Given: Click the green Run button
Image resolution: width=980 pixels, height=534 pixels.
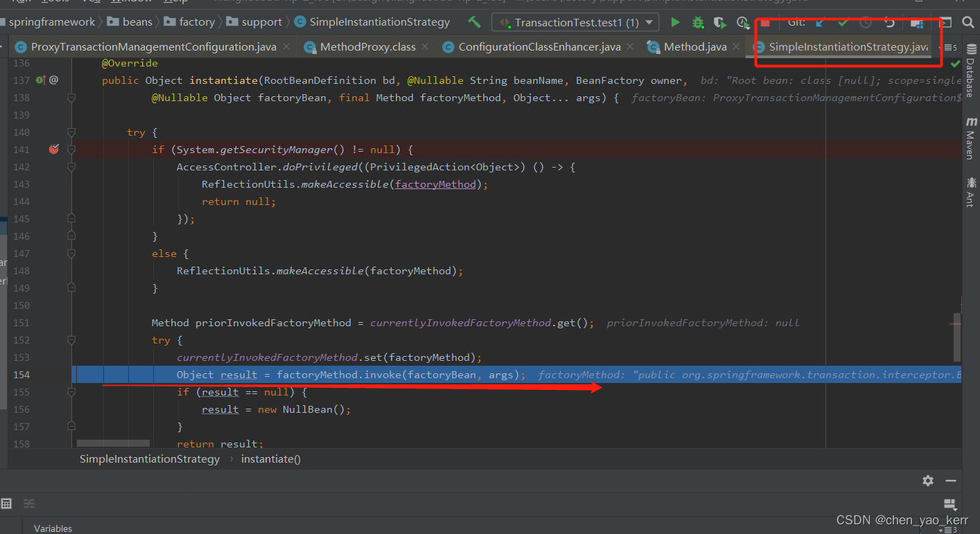Looking at the screenshot, I should click(675, 22).
